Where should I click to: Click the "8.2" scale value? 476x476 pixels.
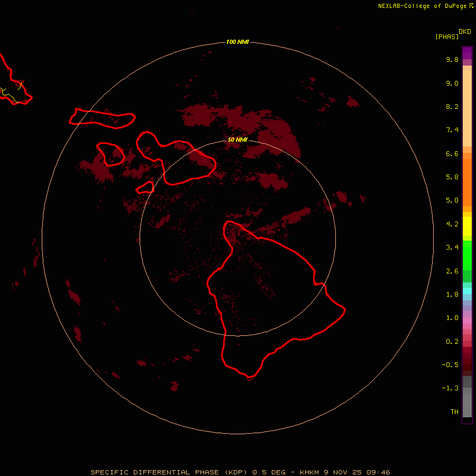click(452, 106)
